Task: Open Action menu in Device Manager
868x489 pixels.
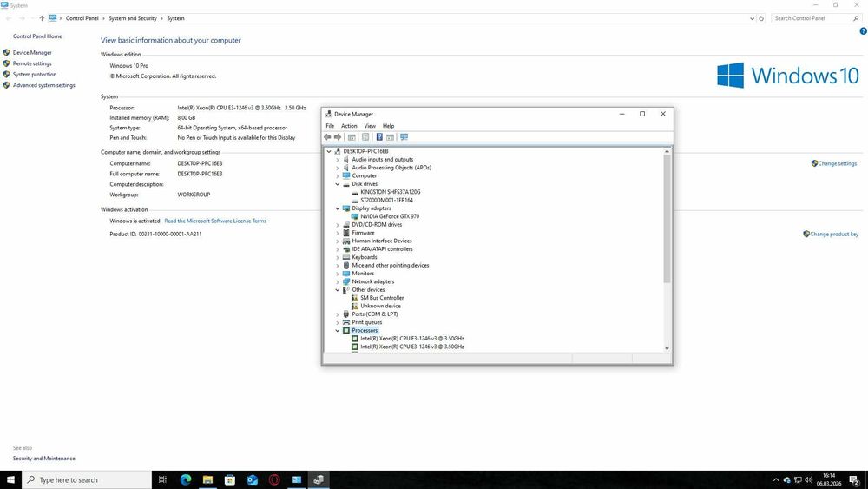Action: 349,126
